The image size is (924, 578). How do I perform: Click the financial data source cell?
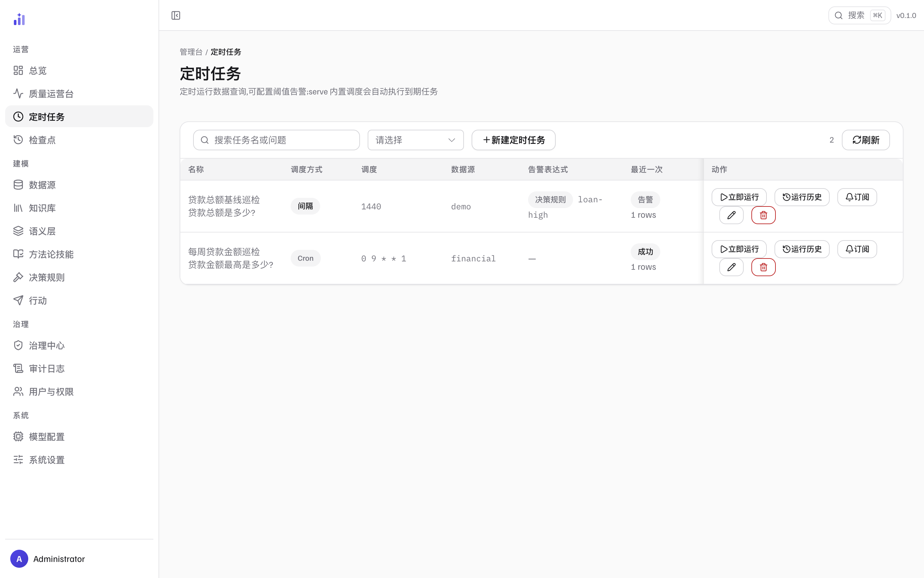point(474,259)
